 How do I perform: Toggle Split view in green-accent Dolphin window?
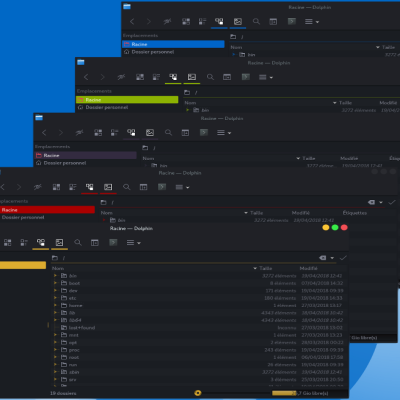227,77
